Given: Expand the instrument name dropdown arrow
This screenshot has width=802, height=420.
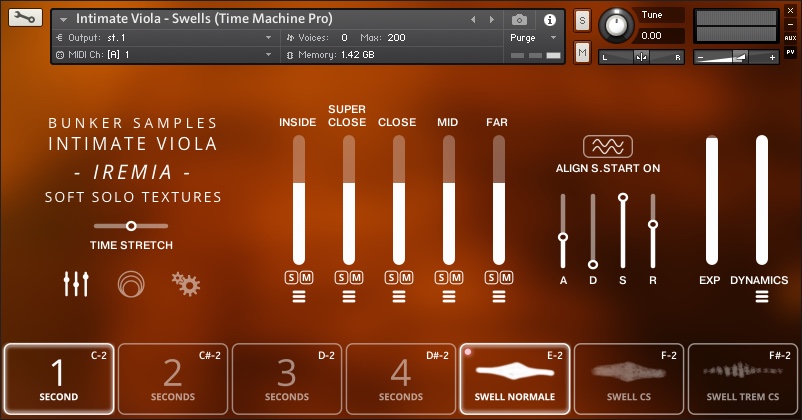Looking at the screenshot, I should pyautogui.click(x=64, y=19).
